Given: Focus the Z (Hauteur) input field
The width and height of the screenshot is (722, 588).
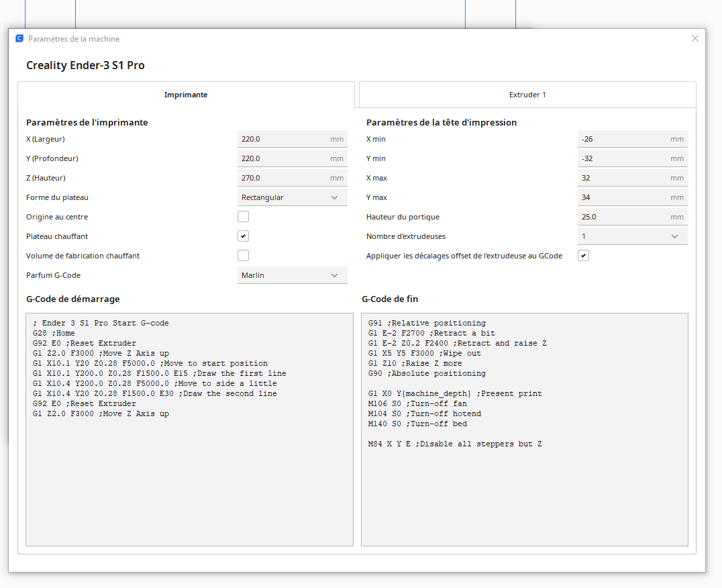Looking at the screenshot, I should tap(283, 178).
